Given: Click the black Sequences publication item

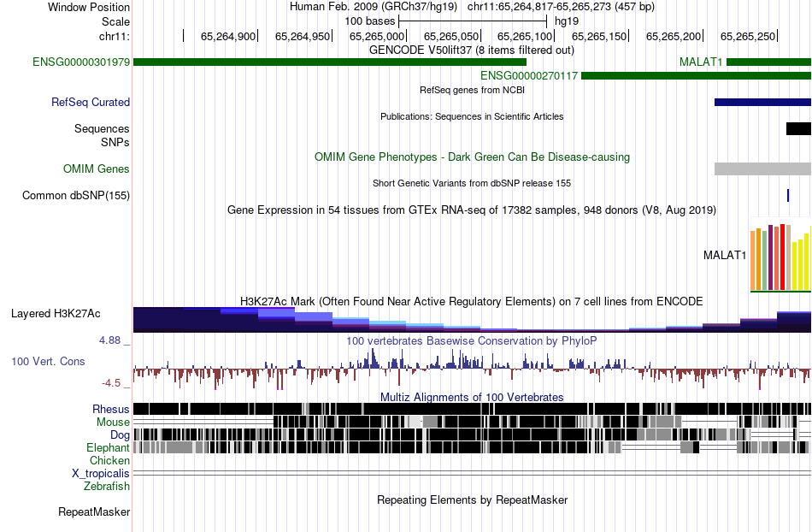Looking at the screenshot, I should pos(798,128).
